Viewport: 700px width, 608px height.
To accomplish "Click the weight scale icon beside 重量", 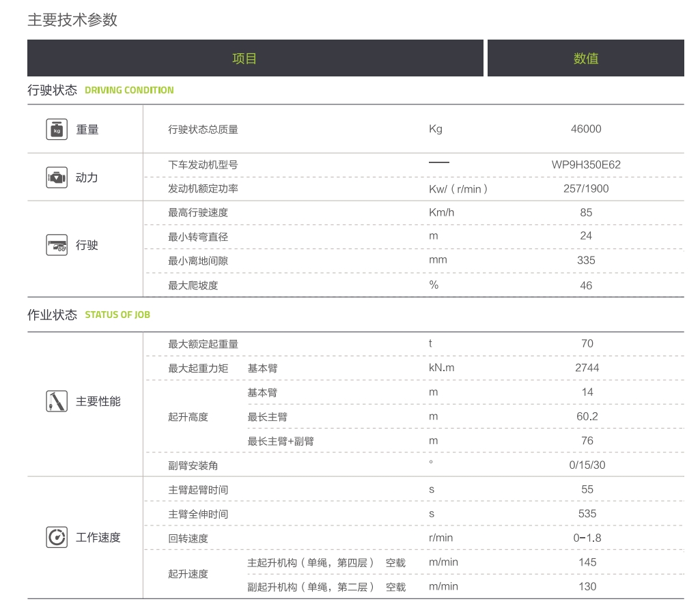I will 57,130.
